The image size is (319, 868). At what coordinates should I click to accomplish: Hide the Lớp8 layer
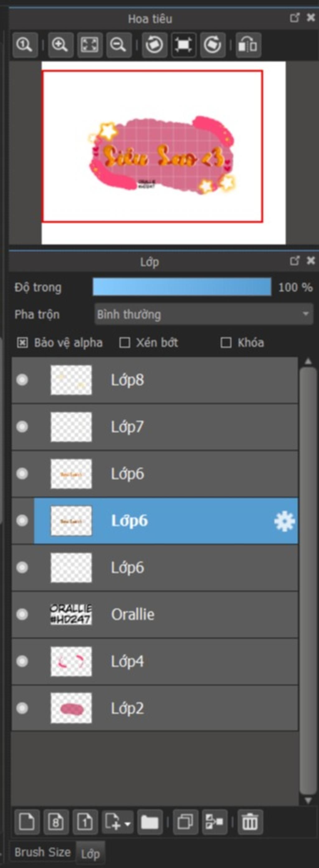coord(22,380)
